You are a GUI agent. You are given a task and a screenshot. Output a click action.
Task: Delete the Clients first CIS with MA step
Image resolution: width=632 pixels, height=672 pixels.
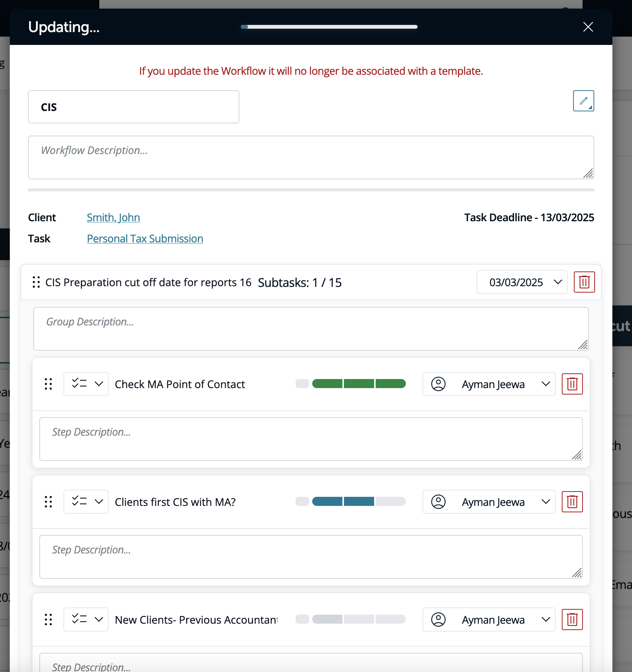[x=572, y=502]
